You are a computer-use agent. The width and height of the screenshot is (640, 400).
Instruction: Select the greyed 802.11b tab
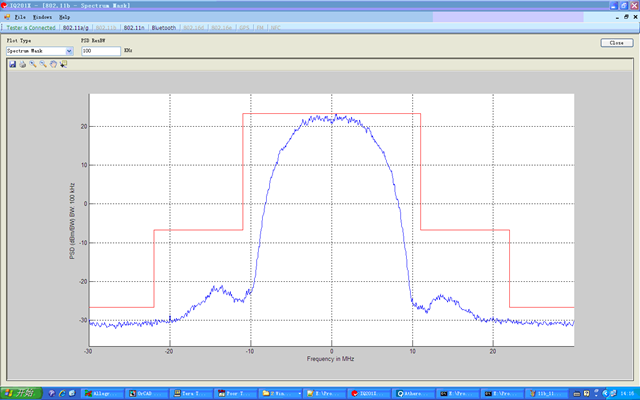point(106,28)
